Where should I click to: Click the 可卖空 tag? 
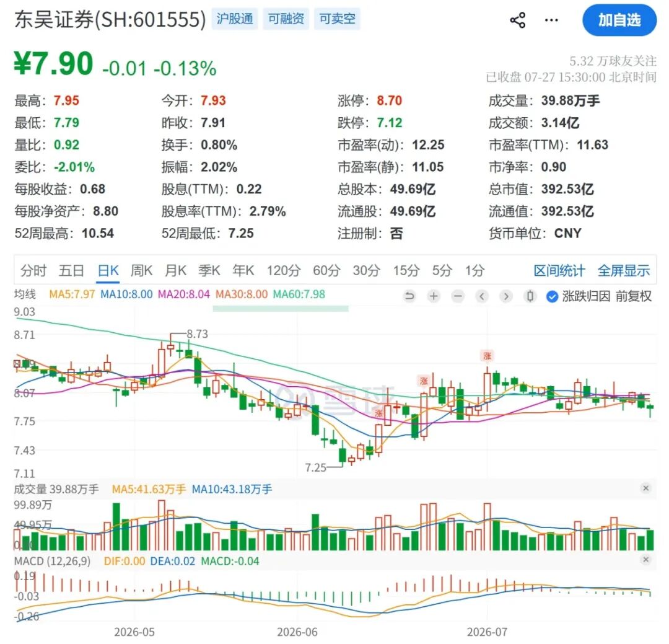click(x=337, y=19)
